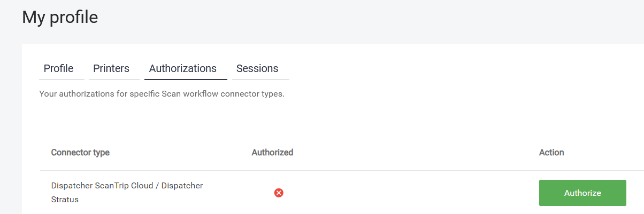Click the Action column header
This screenshot has width=644, height=214.
coord(551,152)
